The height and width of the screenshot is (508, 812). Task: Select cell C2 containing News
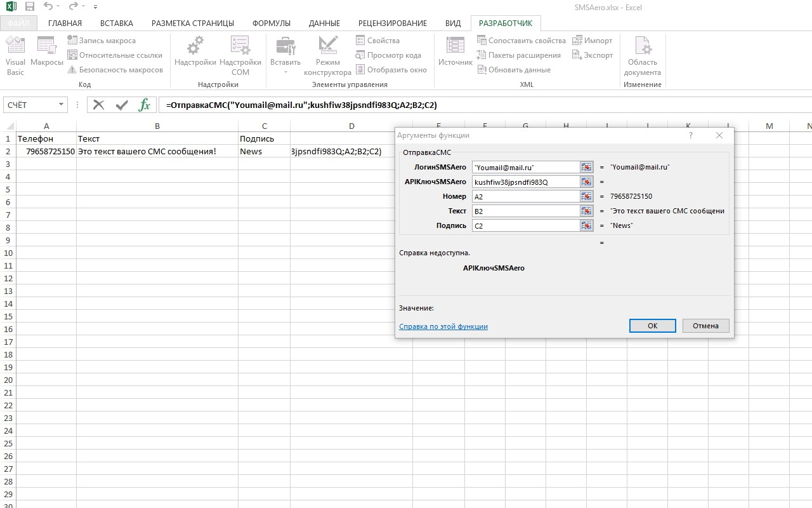pyautogui.click(x=264, y=151)
